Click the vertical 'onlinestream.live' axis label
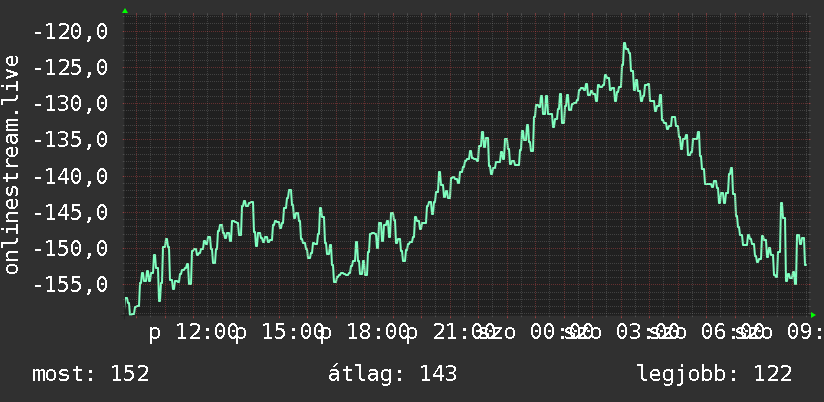The width and height of the screenshot is (824, 402). 11,164
